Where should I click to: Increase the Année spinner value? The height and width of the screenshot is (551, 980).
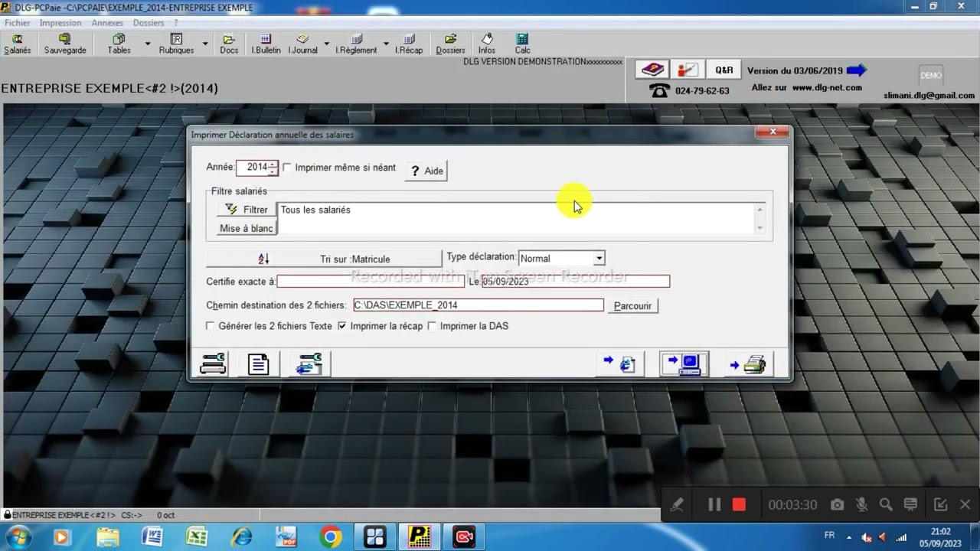[273, 163]
